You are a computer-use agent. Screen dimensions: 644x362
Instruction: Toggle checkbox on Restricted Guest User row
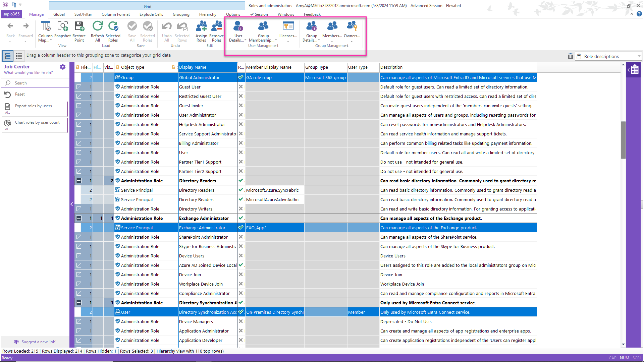79,96
